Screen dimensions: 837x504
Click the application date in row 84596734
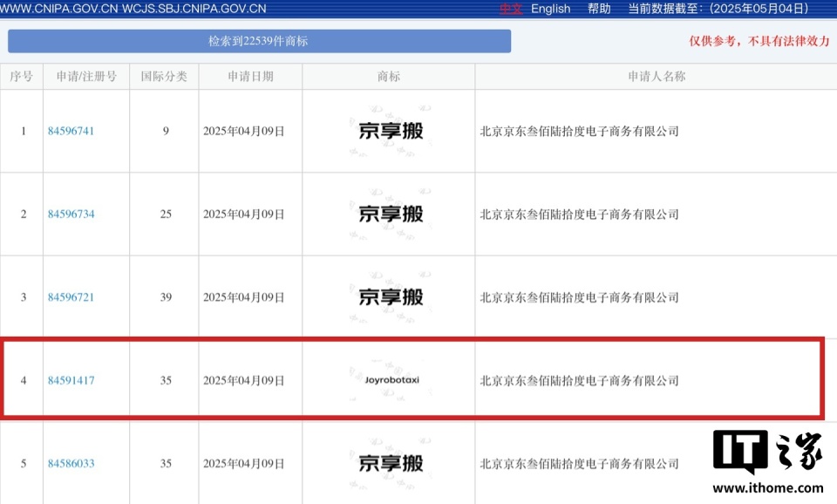243,215
